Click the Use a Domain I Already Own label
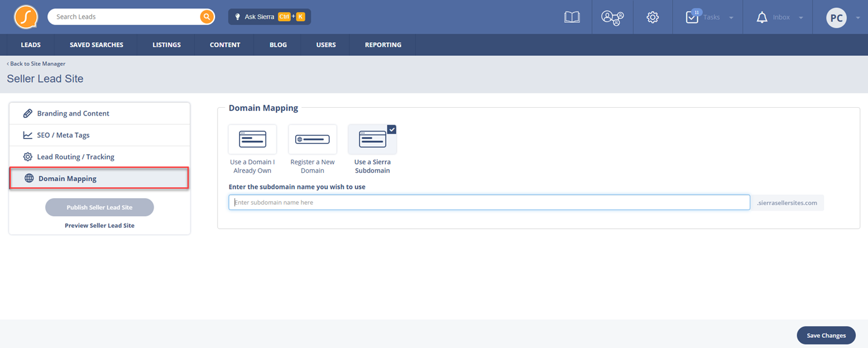Screen dimensions: 868x348 click(252, 166)
